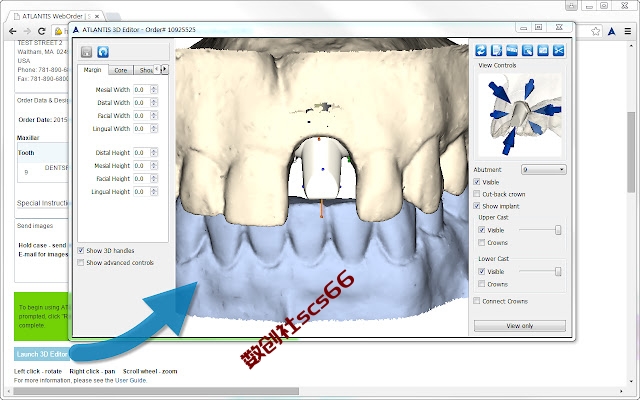Switch to the Core tab
Viewport: 640px width, 400px height.
click(x=121, y=70)
